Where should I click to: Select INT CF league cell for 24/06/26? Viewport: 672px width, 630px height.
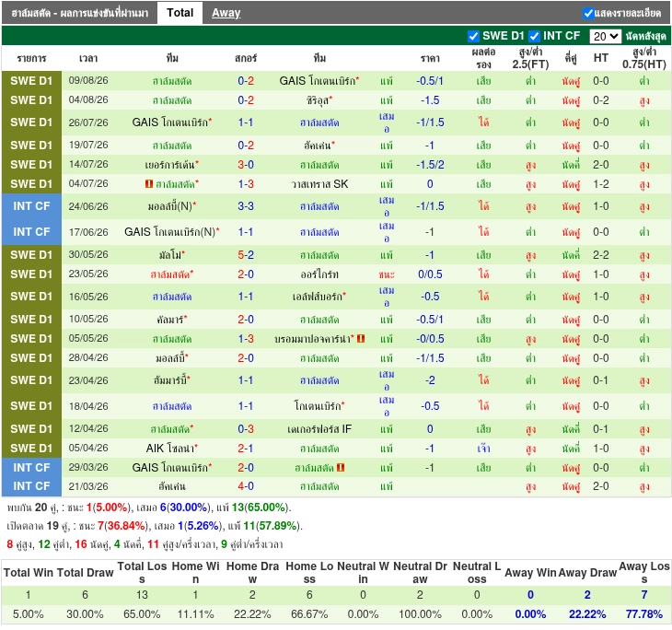(31, 206)
